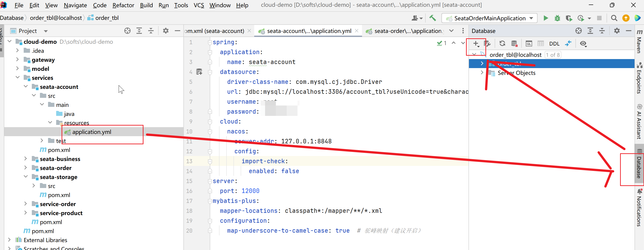This screenshot has height=250, width=644.
Task: Open data source properties icon in Database toolbar
Action: (487, 44)
